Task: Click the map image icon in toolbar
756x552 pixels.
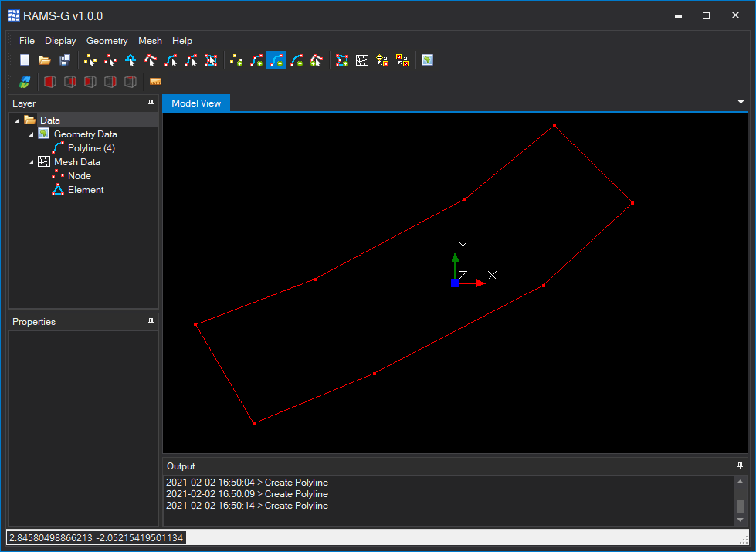Action: (427, 60)
